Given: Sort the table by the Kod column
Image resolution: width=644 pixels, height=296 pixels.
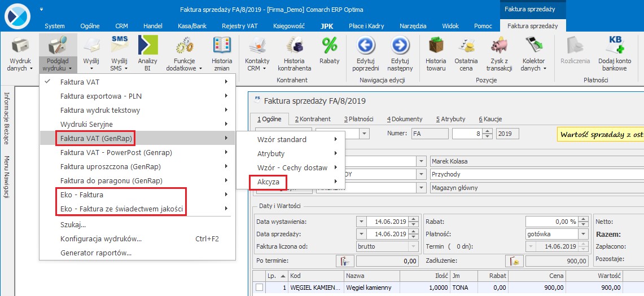Looking at the screenshot, I should click(316, 276).
